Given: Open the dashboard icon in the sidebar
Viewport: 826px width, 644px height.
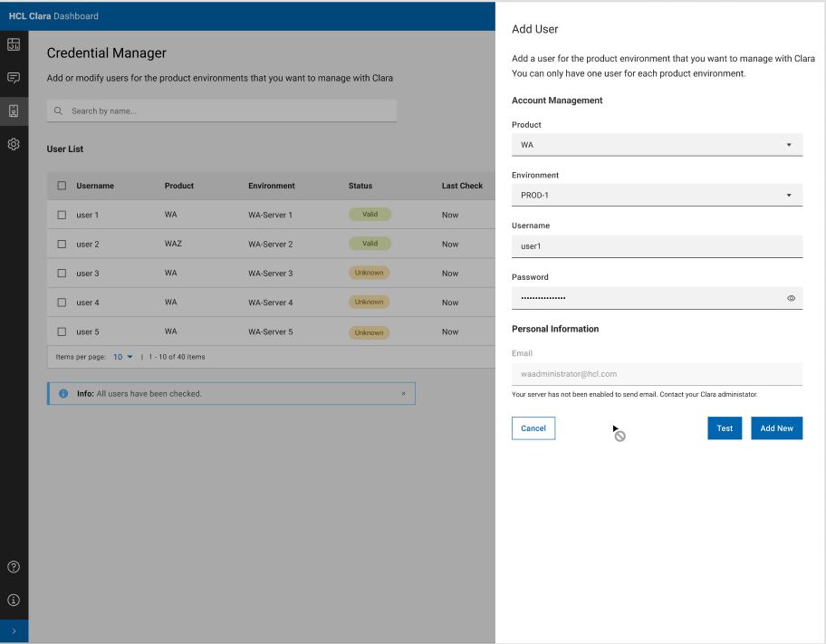Looking at the screenshot, I should click(x=14, y=44).
